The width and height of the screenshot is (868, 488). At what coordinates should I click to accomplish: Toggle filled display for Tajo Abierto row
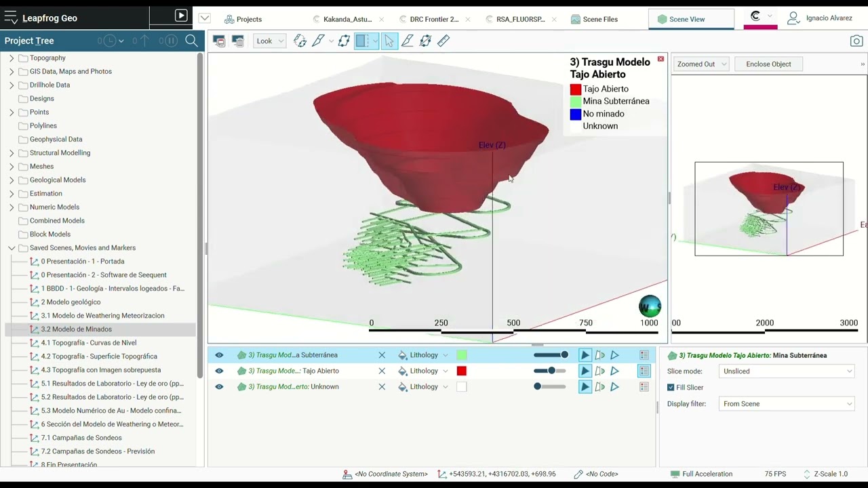(585, 371)
